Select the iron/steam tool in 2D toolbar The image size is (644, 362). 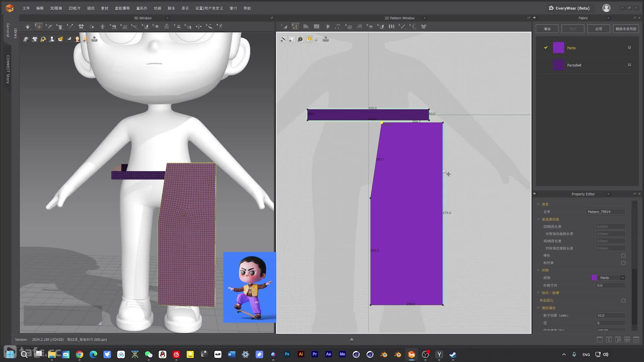(360, 26)
